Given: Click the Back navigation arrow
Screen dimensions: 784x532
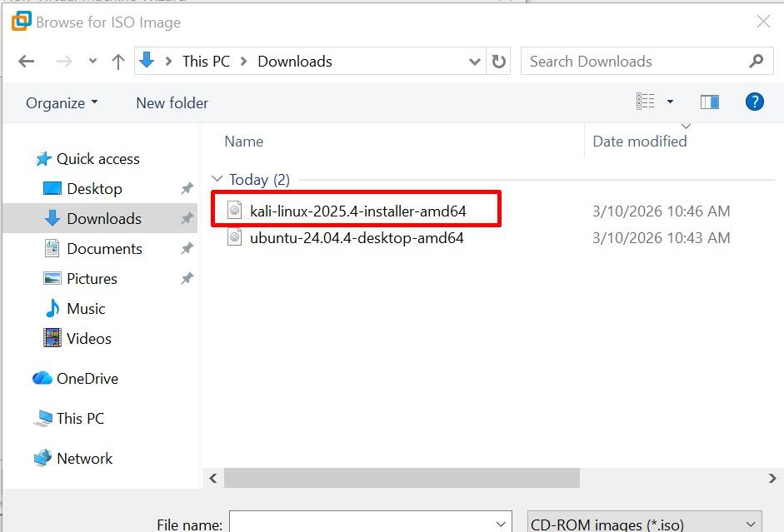Looking at the screenshot, I should [26, 62].
